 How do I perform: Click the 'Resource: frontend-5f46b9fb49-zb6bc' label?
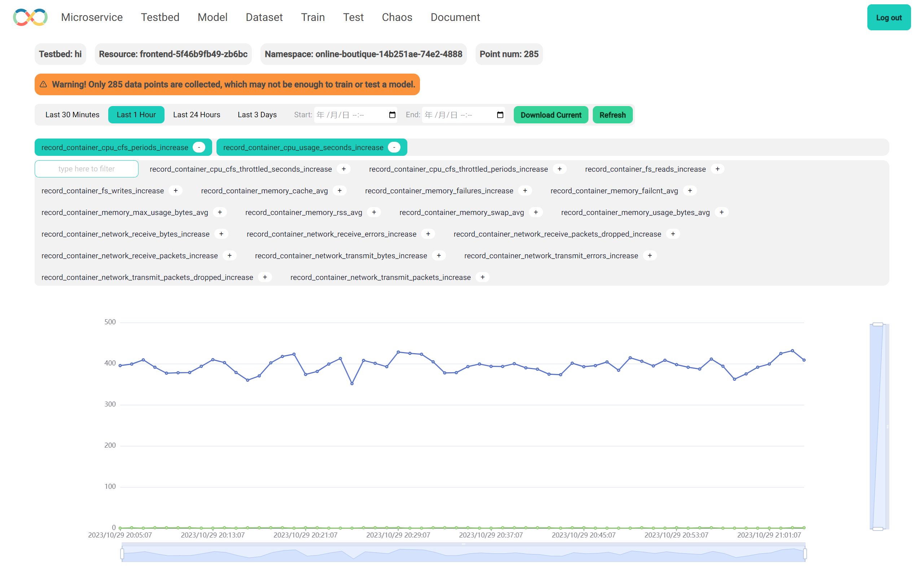(x=173, y=54)
